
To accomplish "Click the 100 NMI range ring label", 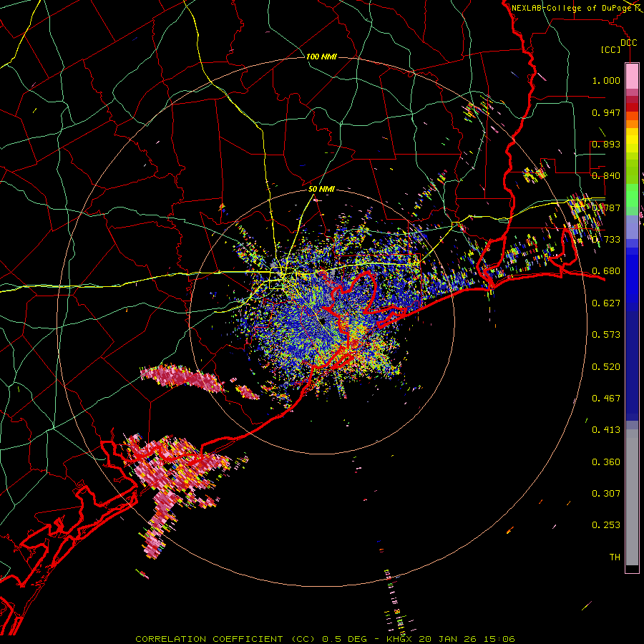I will [x=321, y=57].
